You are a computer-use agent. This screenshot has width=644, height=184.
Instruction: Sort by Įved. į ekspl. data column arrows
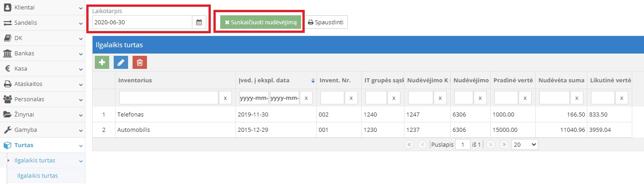pyautogui.click(x=313, y=81)
